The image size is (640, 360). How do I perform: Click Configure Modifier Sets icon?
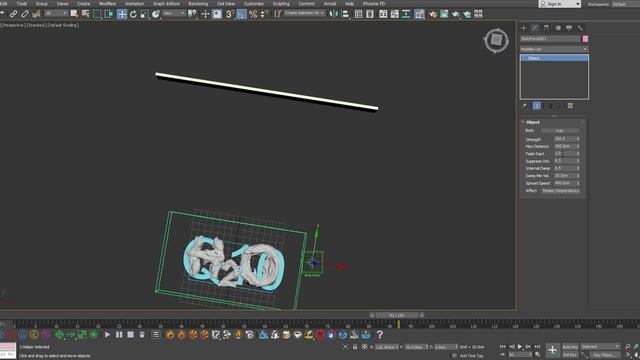pos(570,106)
